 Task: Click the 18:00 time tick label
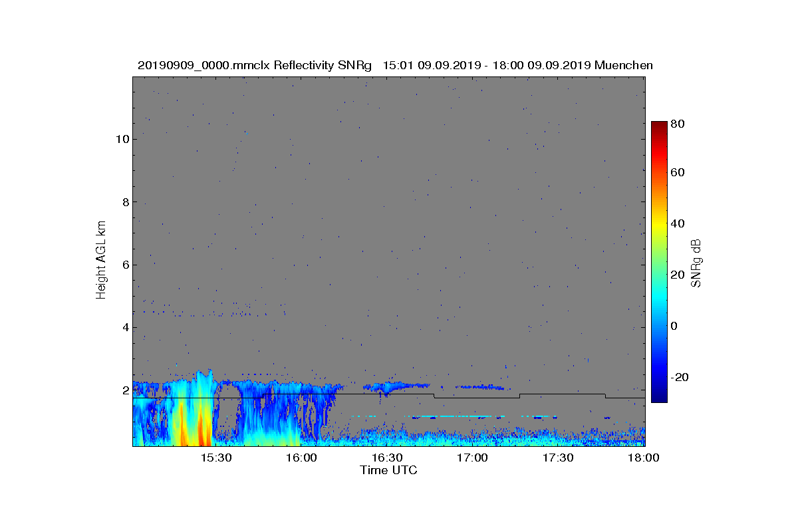coord(643,458)
